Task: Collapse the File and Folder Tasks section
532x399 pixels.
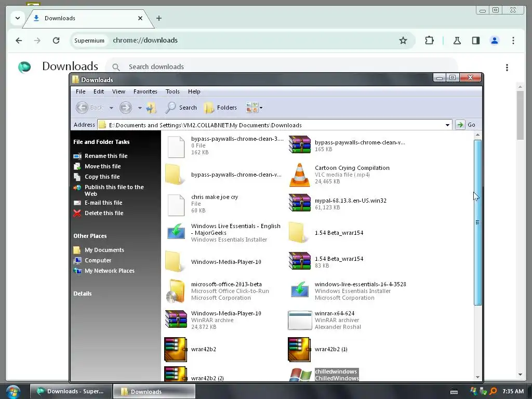Action: 101,142
